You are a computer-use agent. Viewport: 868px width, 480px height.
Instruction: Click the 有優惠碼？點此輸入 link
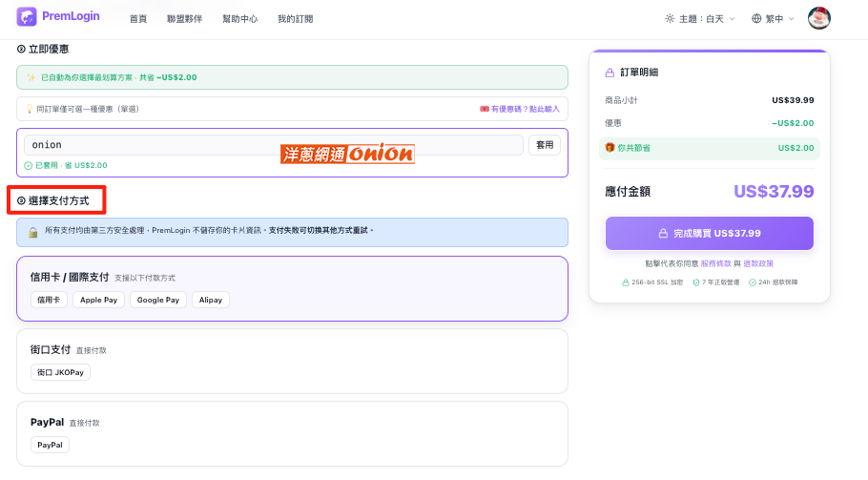[525, 109]
